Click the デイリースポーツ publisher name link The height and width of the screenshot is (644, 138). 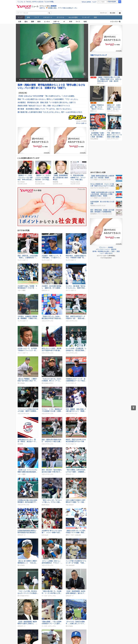(x=81, y=123)
